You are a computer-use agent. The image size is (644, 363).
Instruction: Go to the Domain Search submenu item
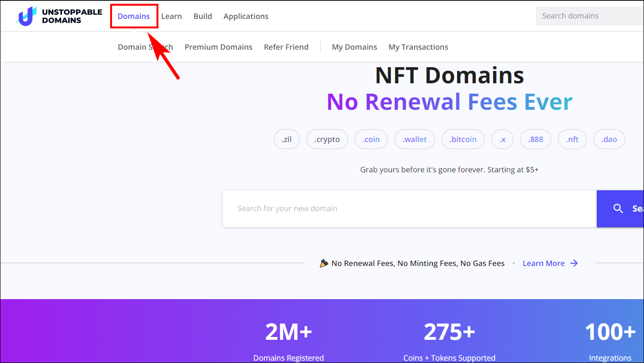[x=145, y=47]
